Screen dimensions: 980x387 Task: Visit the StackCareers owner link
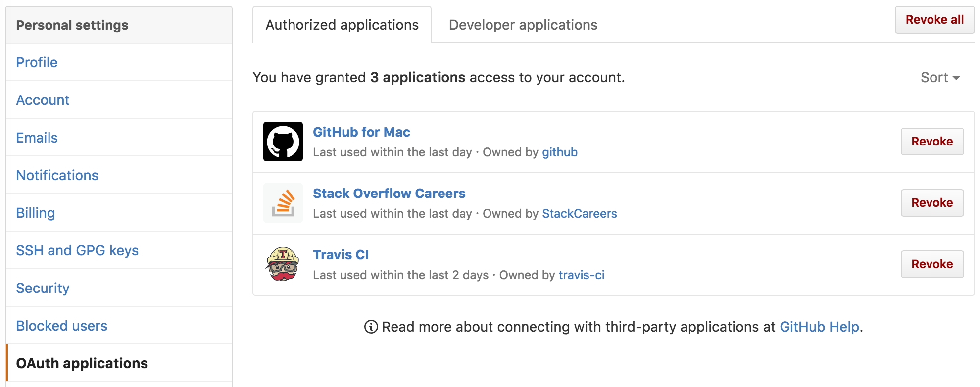(x=580, y=214)
